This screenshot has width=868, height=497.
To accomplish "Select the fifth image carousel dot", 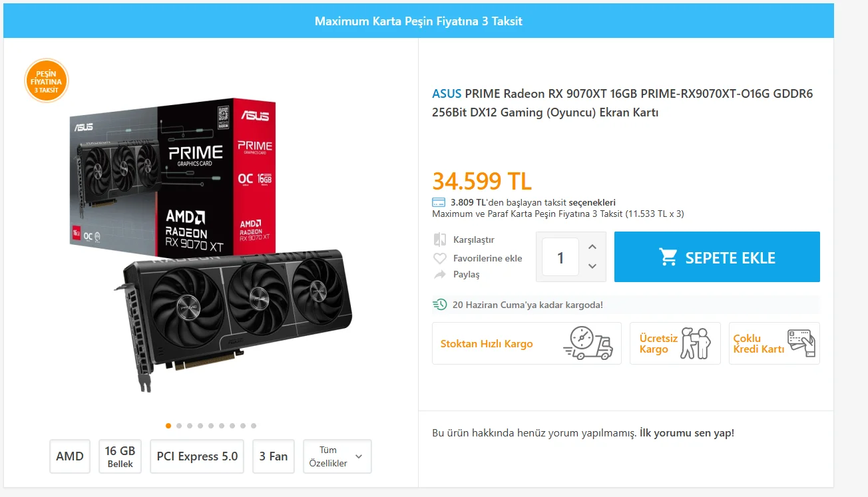I will pyautogui.click(x=211, y=426).
